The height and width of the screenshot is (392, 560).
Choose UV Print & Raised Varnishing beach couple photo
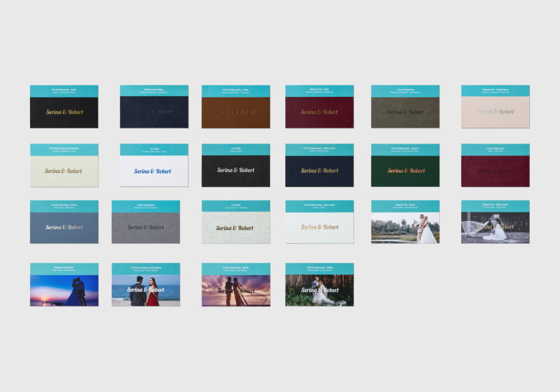pyautogui.click(x=146, y=285)
